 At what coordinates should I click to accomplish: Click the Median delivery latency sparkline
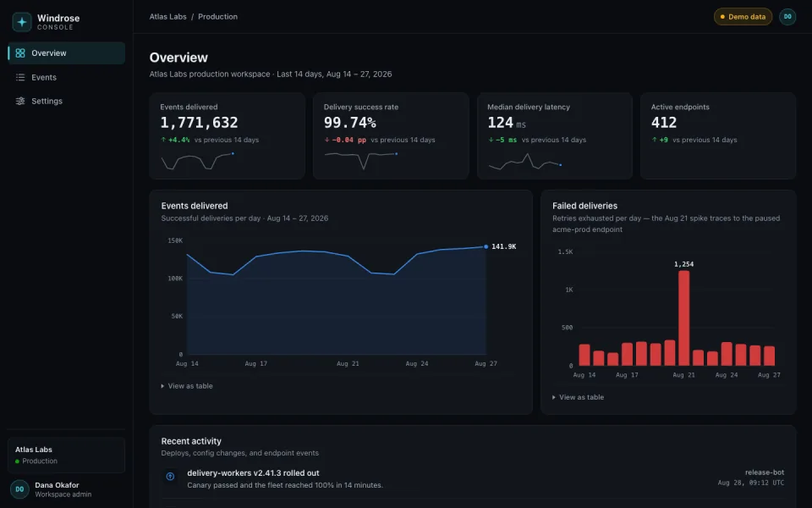click(x=525, y=161)
